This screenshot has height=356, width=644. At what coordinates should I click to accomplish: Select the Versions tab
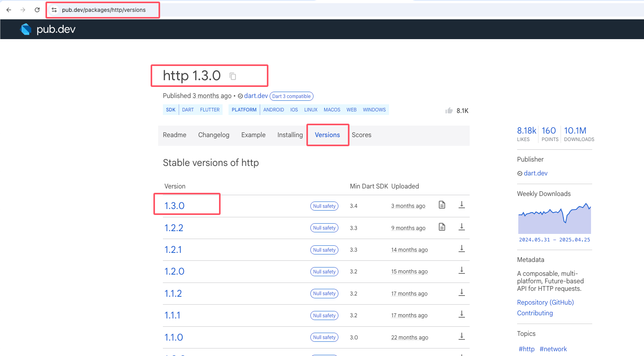tap(327, 135)
